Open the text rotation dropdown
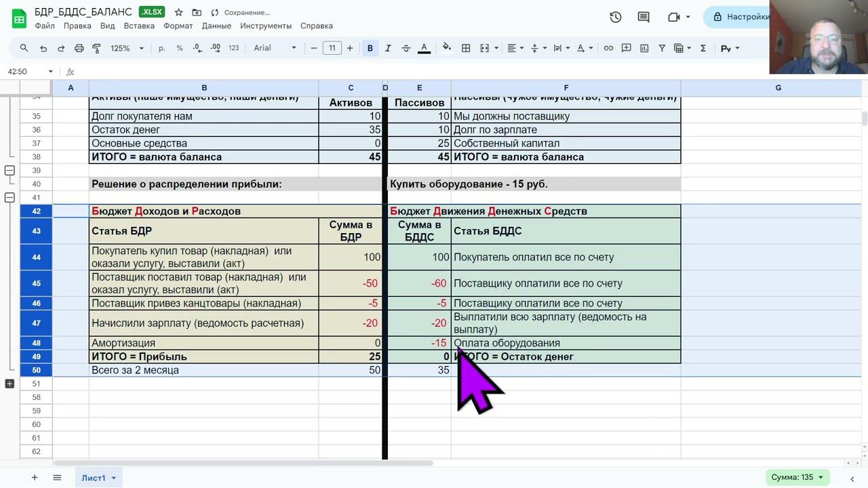The height and width of the screenshot is (488, 868). 584,48
